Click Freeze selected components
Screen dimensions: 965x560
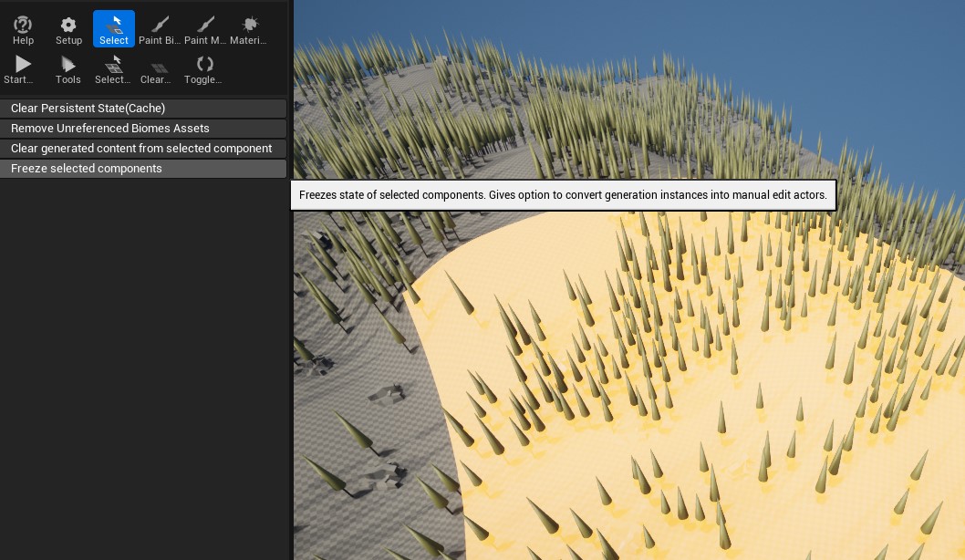click(x=143, y=169)
